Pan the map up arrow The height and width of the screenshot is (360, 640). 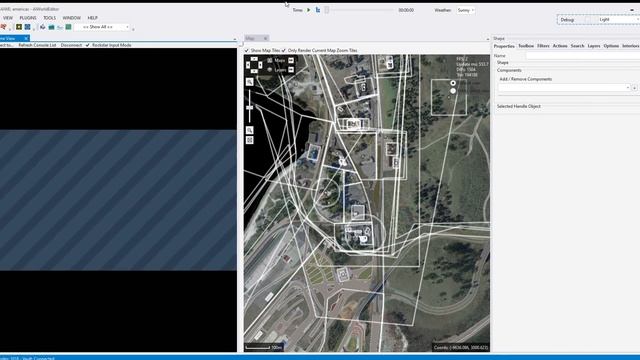pyautogui.click(x=254, y=59)
